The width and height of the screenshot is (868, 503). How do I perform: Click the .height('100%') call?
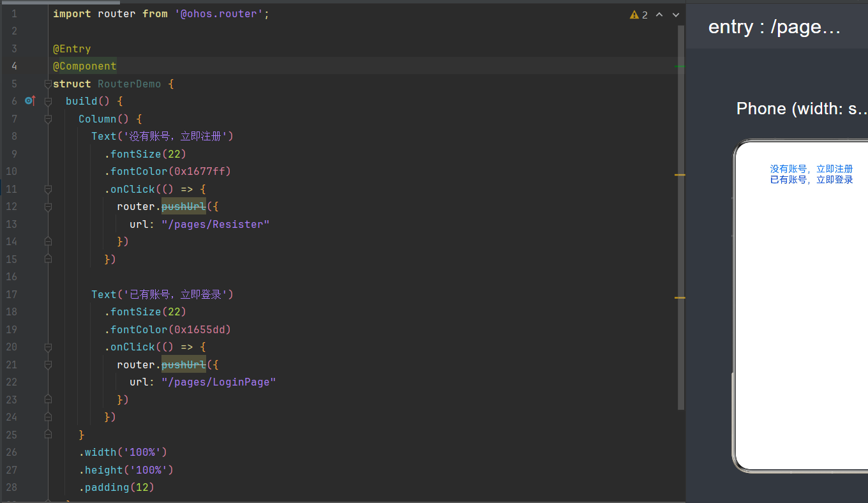pos(126,470)
